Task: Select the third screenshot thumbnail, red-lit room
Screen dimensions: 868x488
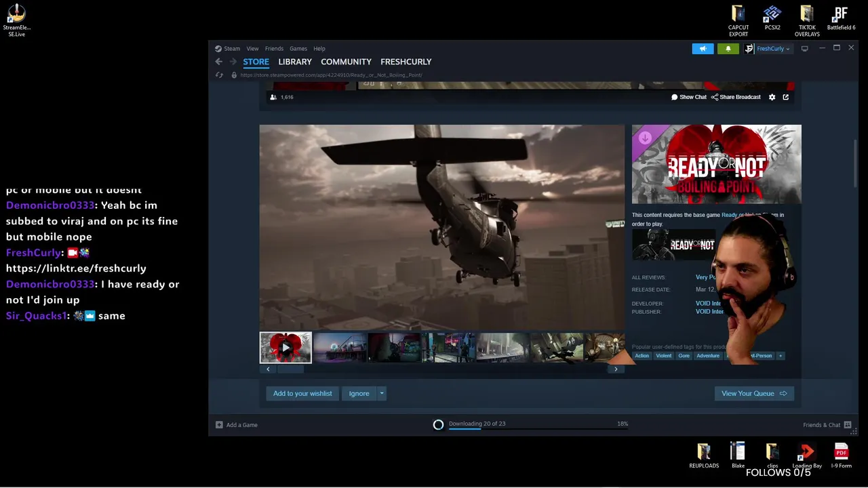Action: (394, 348)
